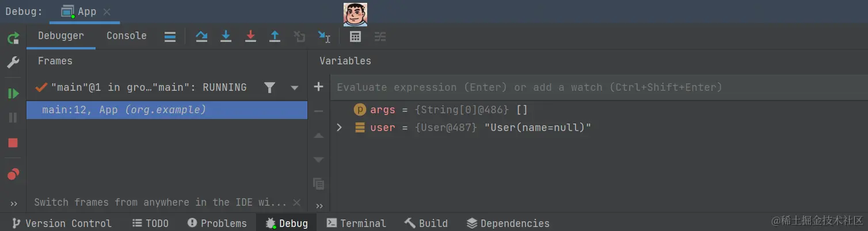Click the Step Over icon
The width and height of the screenshot is (868, 231).
pyautogui.click(x=201, y=36)
